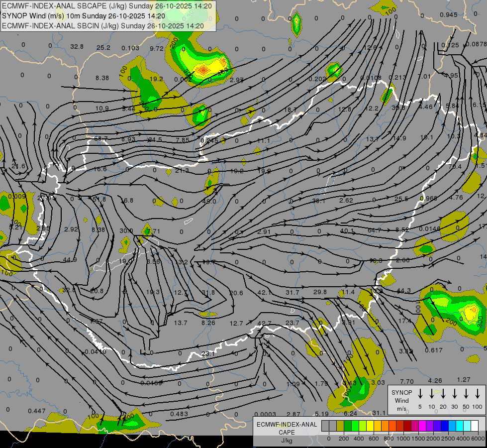The width and height of the screenshot is (487, 448).
Task: Click the map value '0.202'
Action: click(317, 79)
